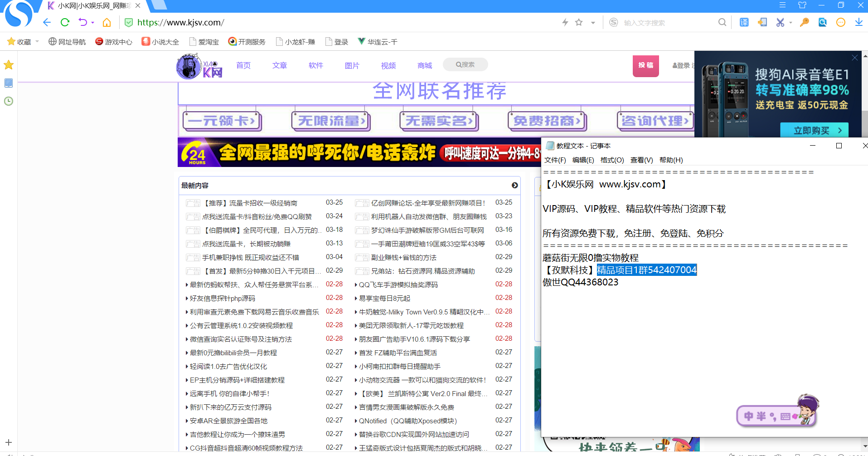Open the 最新0元撸bilibili会员一月教程 article link
The height and width of the screenshot is (456, 868).
coord(233,352)
